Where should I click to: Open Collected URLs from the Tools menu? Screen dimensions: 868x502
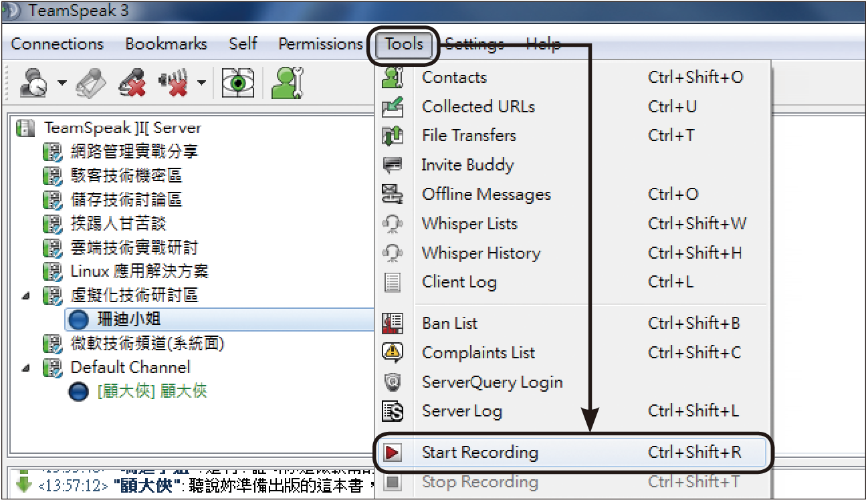(x=574, y=106)
